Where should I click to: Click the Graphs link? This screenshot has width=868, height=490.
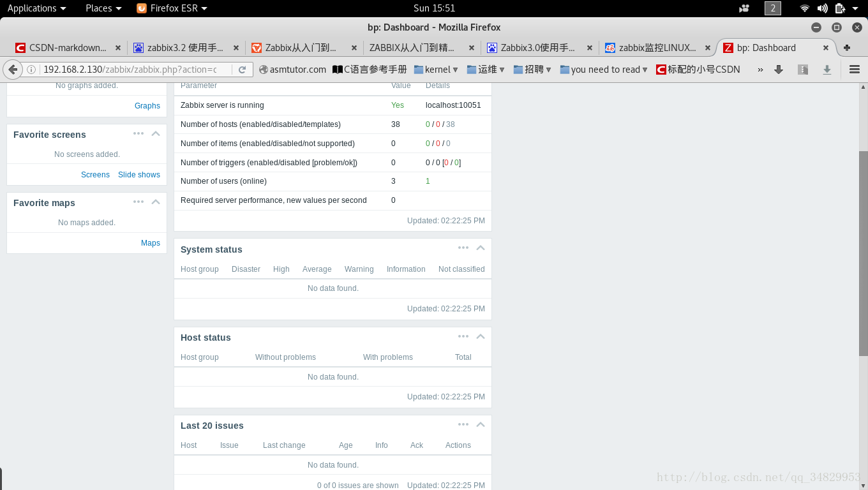coord(147,106)
